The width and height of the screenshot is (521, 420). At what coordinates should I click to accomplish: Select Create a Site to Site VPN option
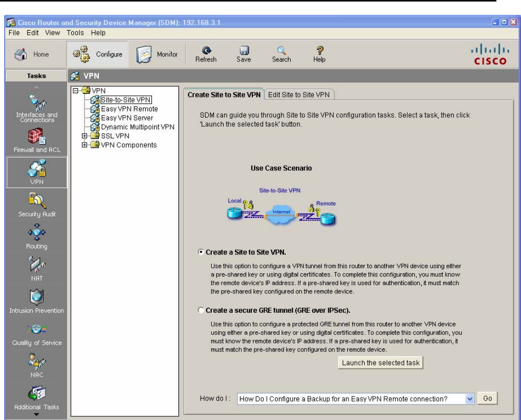tap(201, 252)
